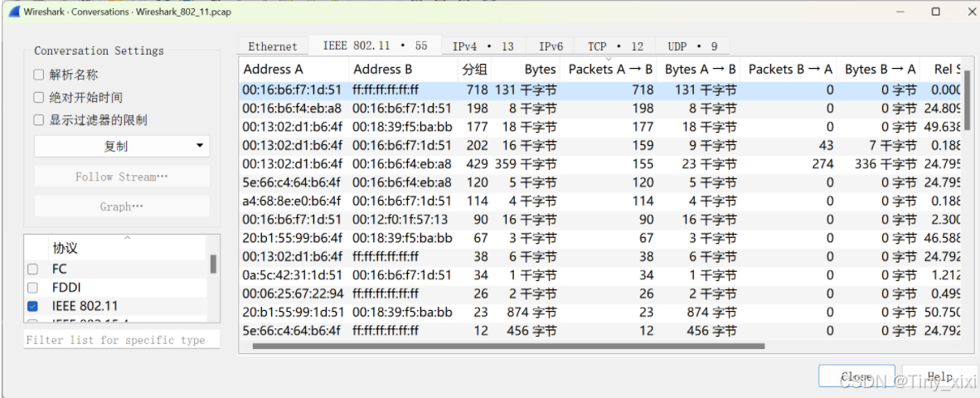Click the 00:06:25:67:22:94 address cell
The width and height of the screenshot is (980, 398).
293,294
